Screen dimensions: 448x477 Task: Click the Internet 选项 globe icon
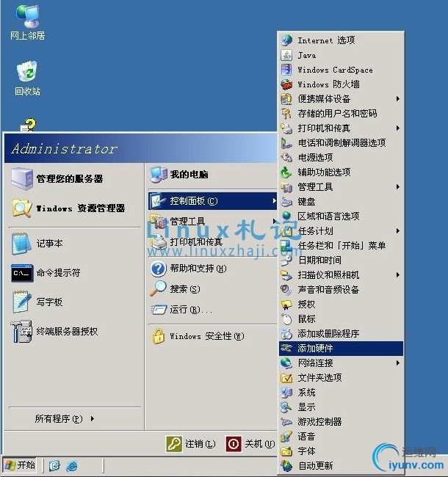click(286, 40)
